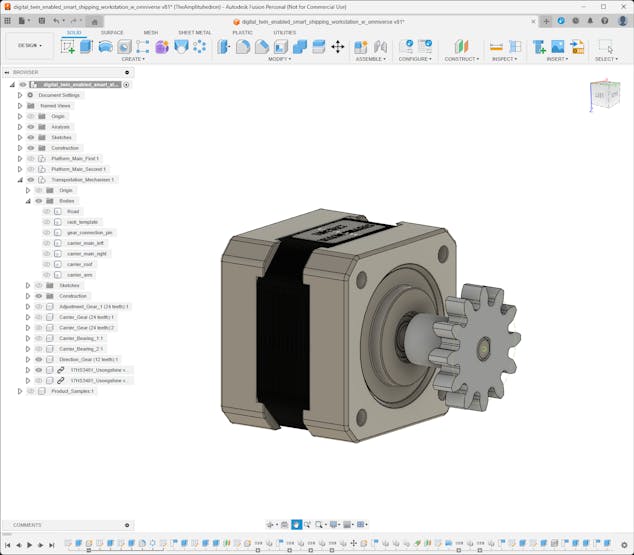Toggle visibility of Platform_Main_First:1

tap(30, 158)
